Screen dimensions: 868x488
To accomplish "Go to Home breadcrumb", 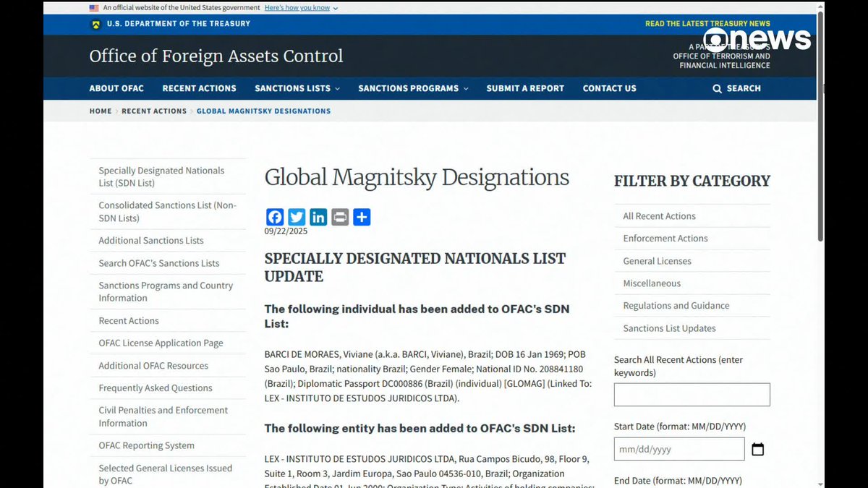I will pos(101,111).
